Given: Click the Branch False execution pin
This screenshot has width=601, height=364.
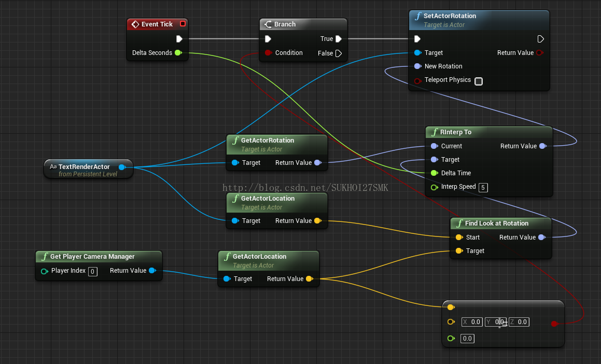Looking at the screenshot, I should point(339,53).
